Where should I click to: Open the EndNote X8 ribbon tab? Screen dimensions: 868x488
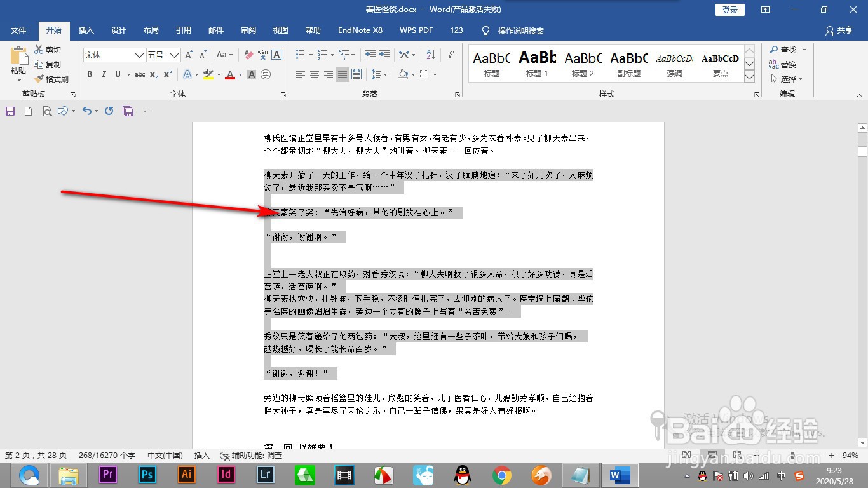(360, 30)
